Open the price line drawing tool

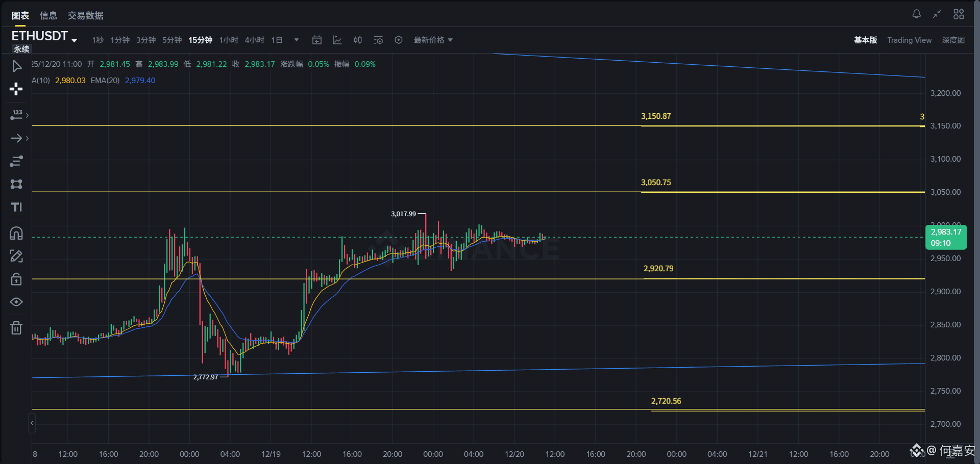pyautogui.click(x=16, y=115)
